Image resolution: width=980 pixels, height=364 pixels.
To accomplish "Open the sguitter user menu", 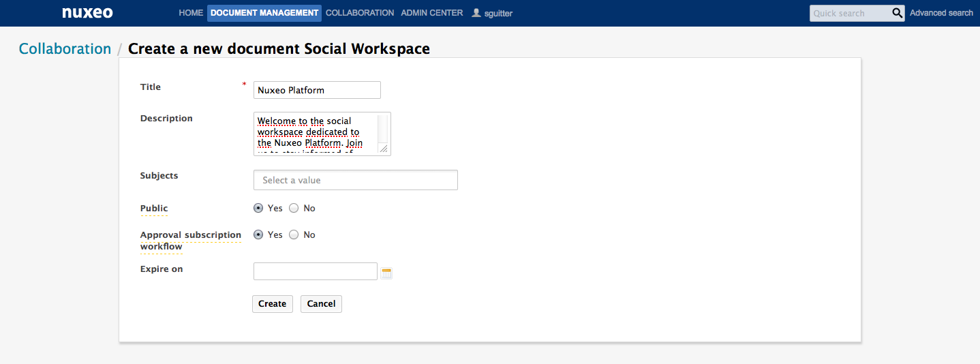I will pyautogui.click(x=498, y=13).
